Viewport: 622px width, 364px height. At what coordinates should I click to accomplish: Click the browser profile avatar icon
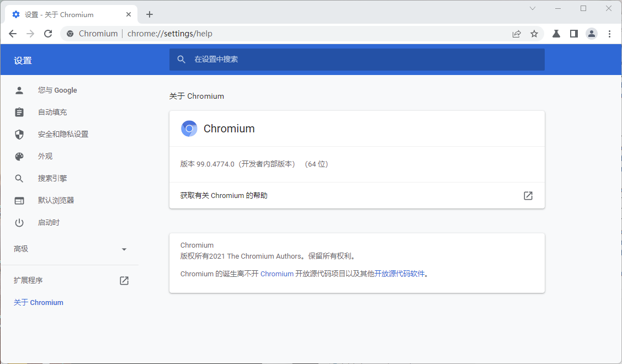(x=591, y=34)
